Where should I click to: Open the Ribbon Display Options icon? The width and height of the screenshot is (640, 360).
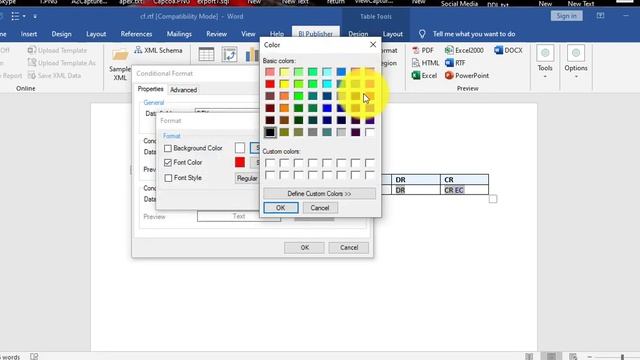coord(600,16)
